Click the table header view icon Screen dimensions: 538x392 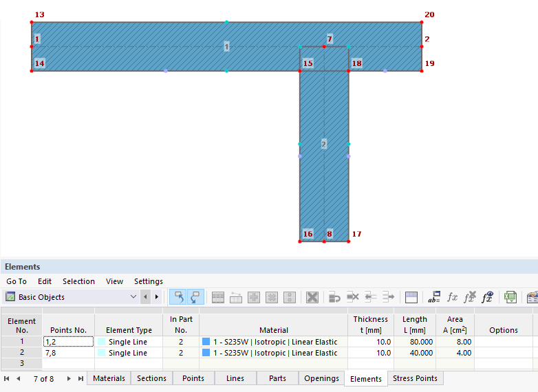pyautogui.click(x=411, y=297)
